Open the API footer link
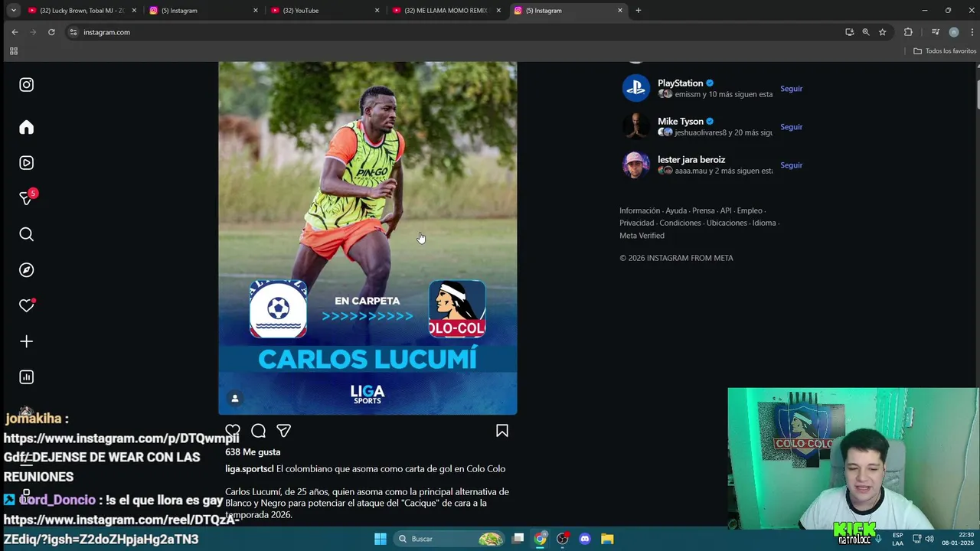 click(x=726, y=210)
